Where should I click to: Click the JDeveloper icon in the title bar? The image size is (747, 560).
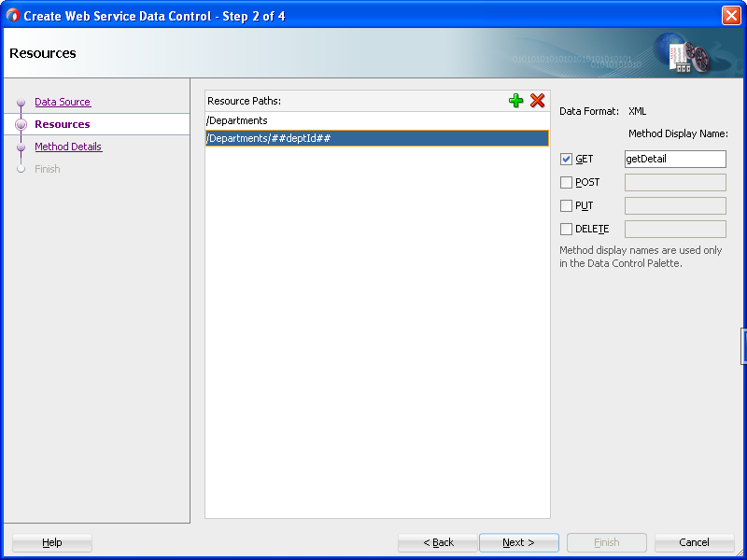tap(13, 16)
